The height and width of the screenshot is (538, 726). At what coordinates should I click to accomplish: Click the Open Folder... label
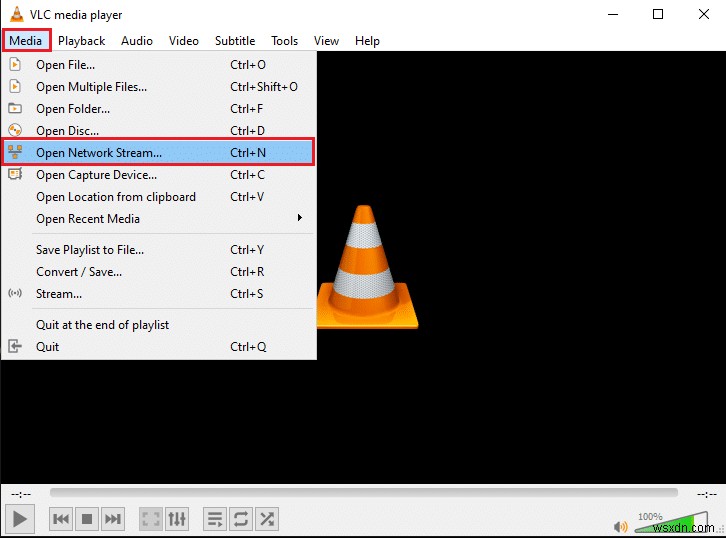coord(73,109)
